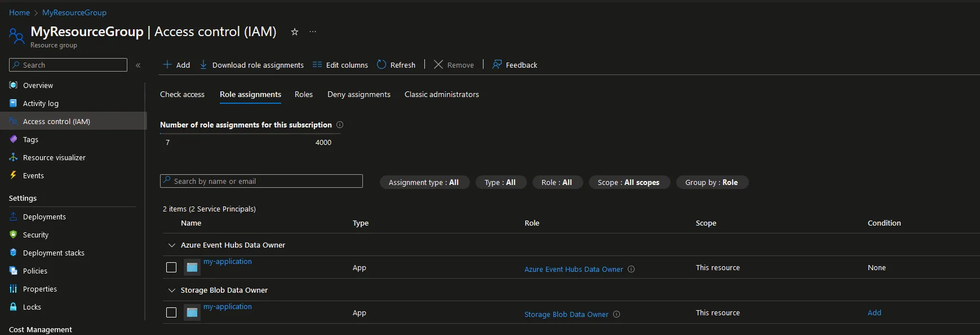Collapse the Azure Event Hubs Data Owner group
980x335 pixels.
point(172,245)
